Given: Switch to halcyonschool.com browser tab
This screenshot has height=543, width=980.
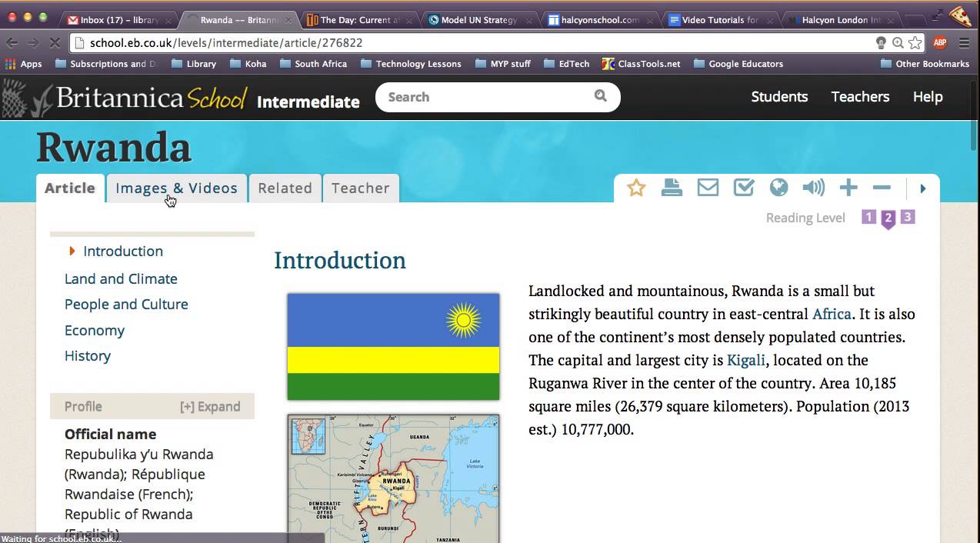Looking at the screenshot, I should (599, 20).
